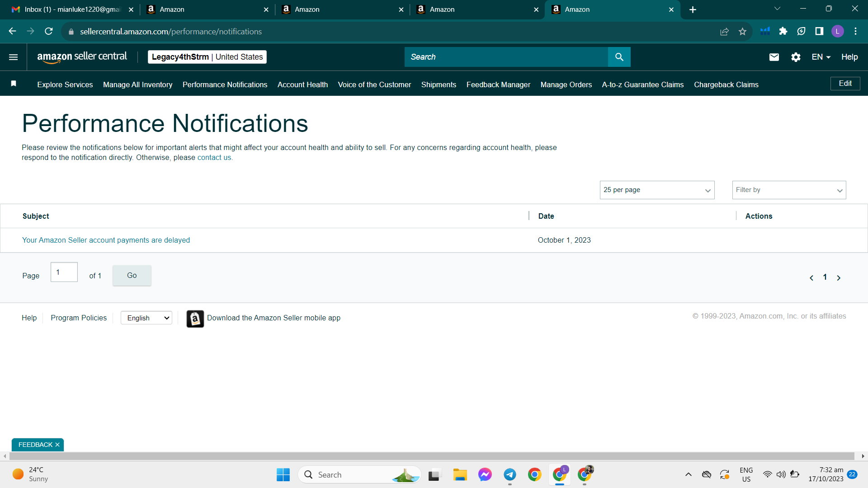Open a new browser tab
The image size is (868, 488).
coord(693,9)
